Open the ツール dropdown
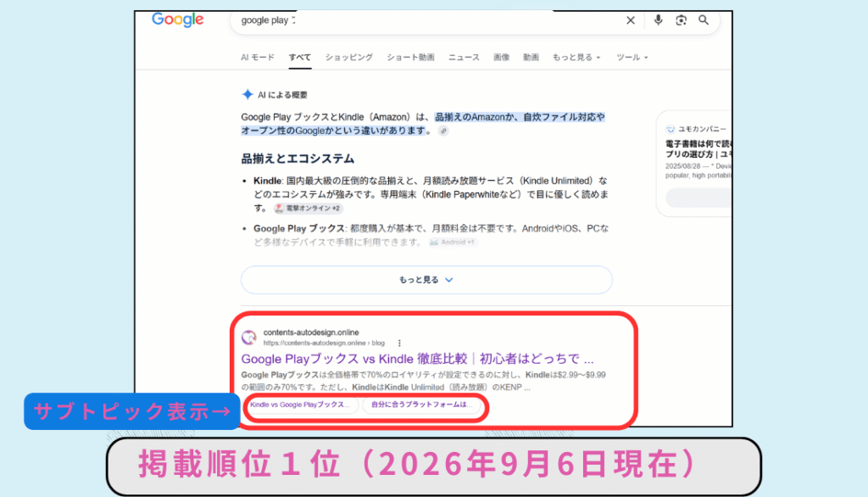Viewport: 868px width, 497px height. 632,57
